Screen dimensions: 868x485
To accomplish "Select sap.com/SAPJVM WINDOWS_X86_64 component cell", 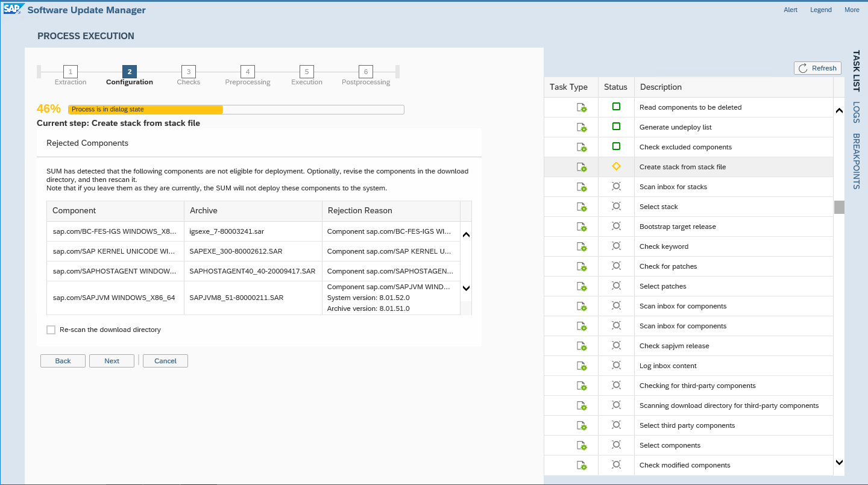I will [x=116, y=298].
